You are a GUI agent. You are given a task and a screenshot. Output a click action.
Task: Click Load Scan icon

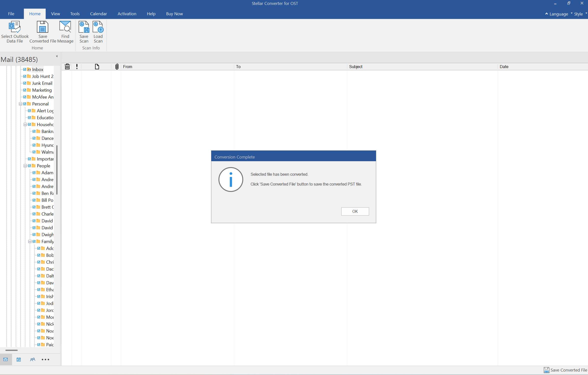(98, 27)
